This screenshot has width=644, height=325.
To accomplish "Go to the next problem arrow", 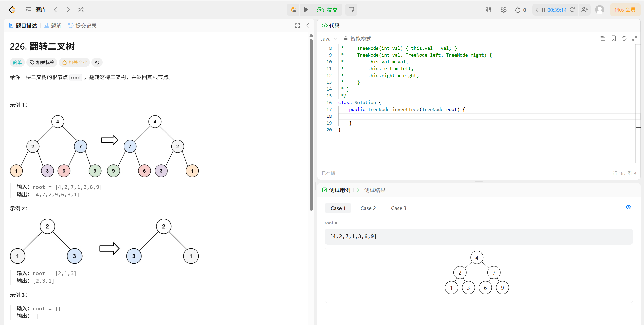I will 68,10.
